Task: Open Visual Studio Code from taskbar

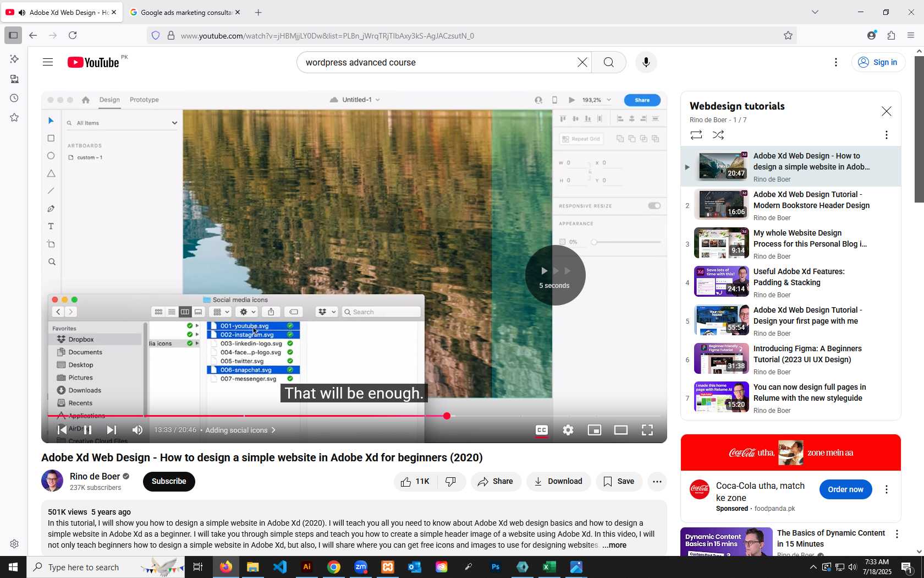Action: 280,567
